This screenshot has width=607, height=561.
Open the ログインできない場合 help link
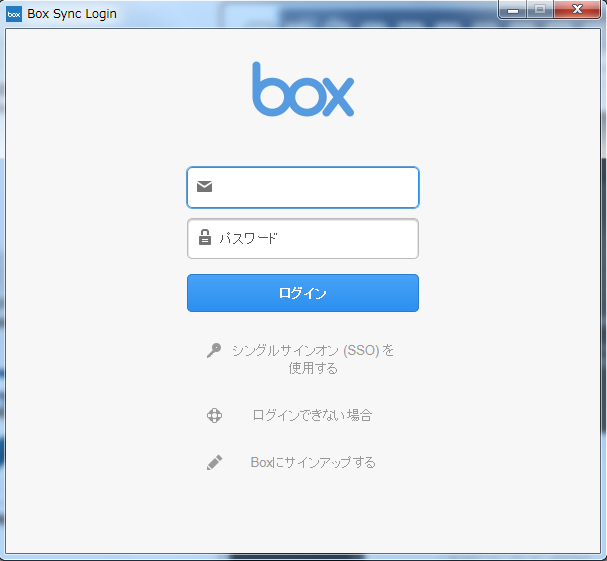312,415
